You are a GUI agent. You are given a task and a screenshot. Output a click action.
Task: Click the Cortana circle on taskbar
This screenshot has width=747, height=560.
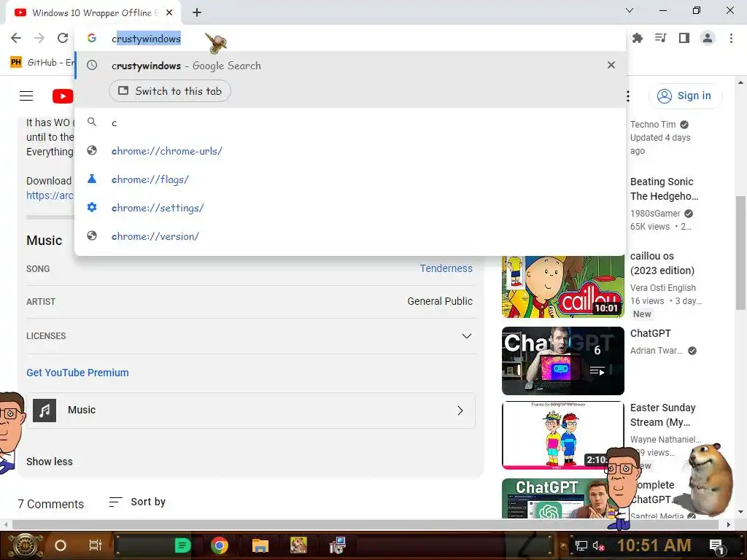[x=61, y=545]
